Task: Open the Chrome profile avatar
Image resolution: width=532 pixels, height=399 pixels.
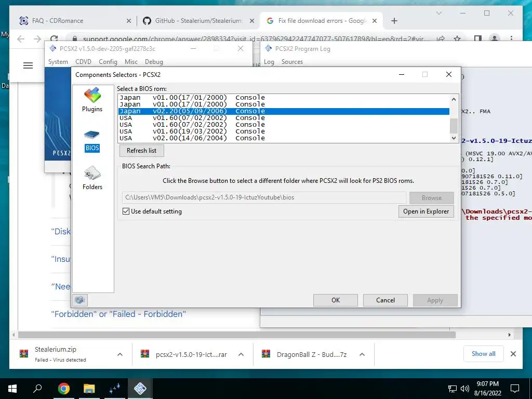Action: coord(495,38)
